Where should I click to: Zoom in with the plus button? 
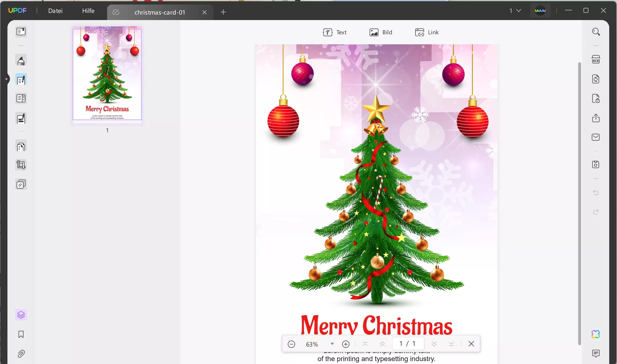(346, 344)
